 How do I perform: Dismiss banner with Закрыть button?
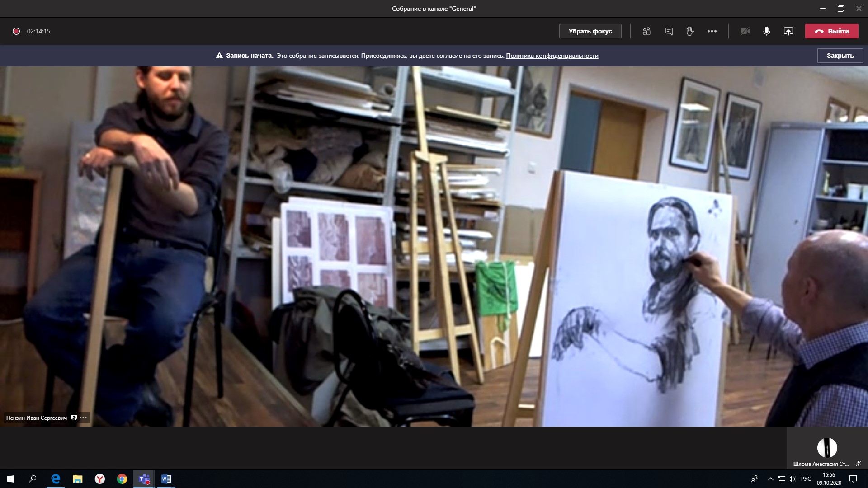(840, 56)
